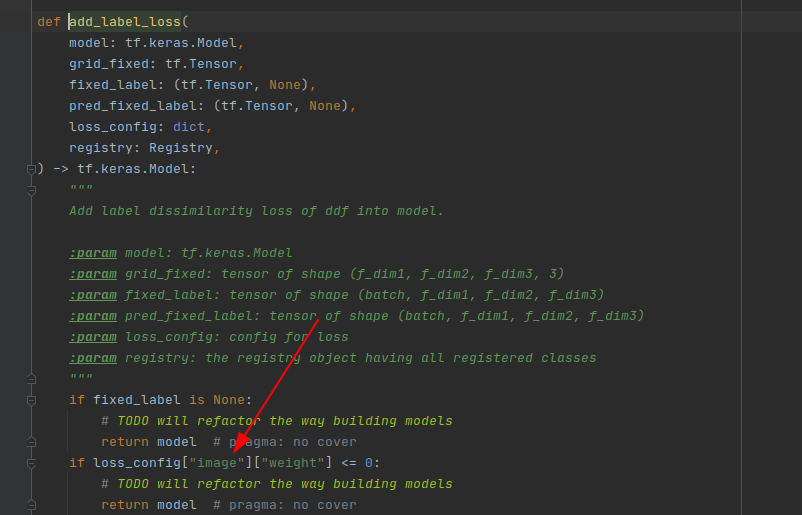Image resolution: width=802 pixels, height=515 pixels.
Task: Click the "image" string key in loss_config
Action: pos(217,463)
